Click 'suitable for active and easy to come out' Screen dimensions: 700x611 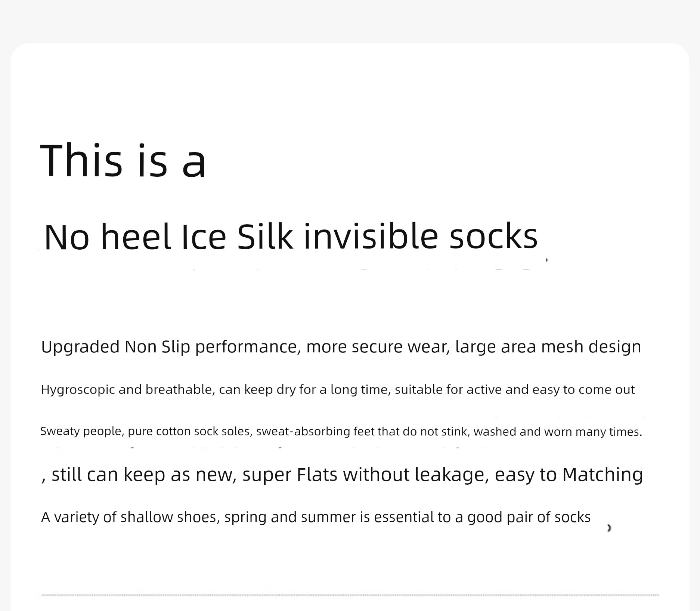point(514,390)
